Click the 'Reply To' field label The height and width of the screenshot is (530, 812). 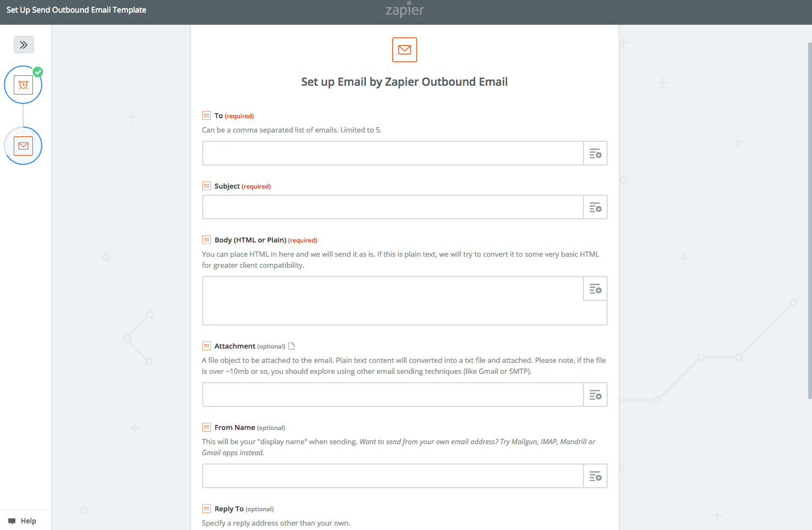pyautogui.click(x=229, y=509)
